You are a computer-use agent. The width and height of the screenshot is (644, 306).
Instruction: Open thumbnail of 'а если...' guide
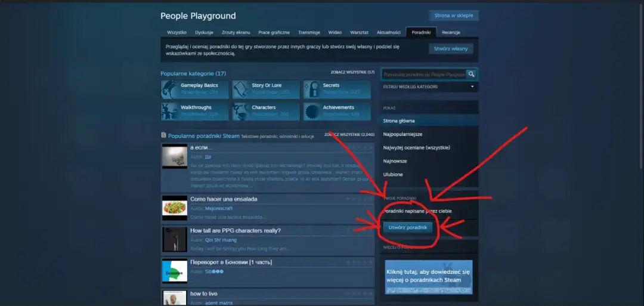point(175,156)
